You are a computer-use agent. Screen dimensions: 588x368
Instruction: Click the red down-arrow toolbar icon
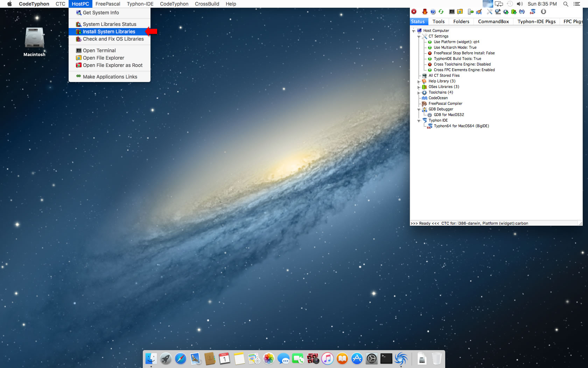point(425,12)
